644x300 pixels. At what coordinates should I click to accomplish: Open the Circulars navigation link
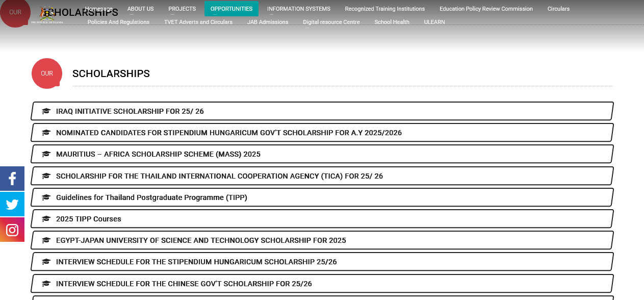coord(558,9)
